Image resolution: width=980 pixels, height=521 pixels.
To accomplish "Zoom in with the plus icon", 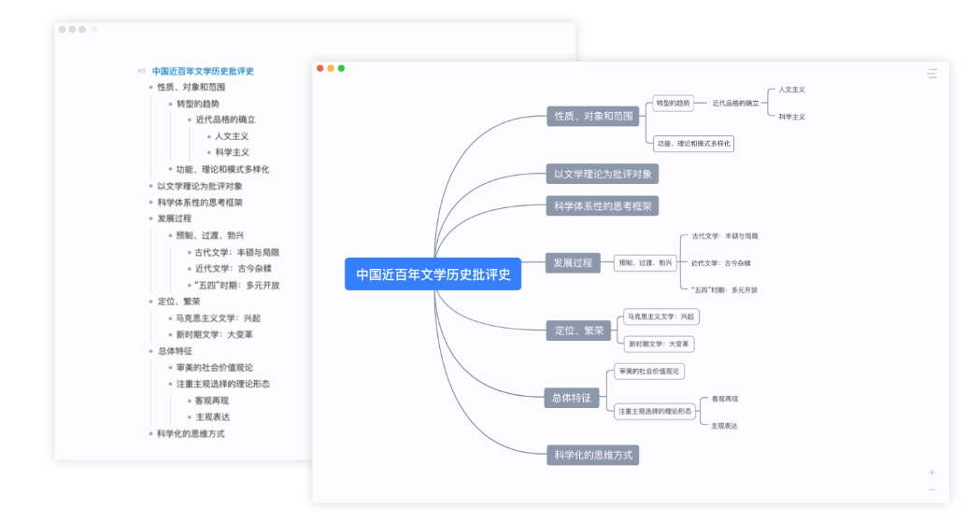I will coord(931,472).
